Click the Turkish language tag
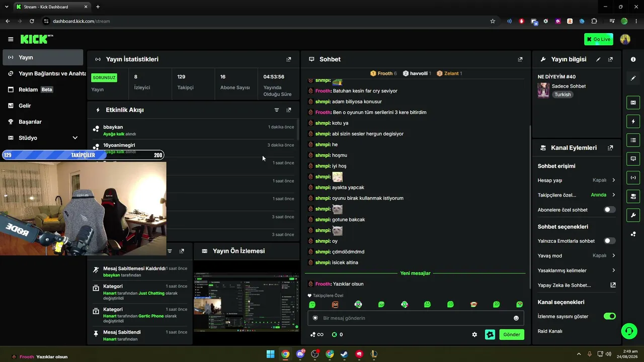 pyautogui.click(x=562, y=95)
